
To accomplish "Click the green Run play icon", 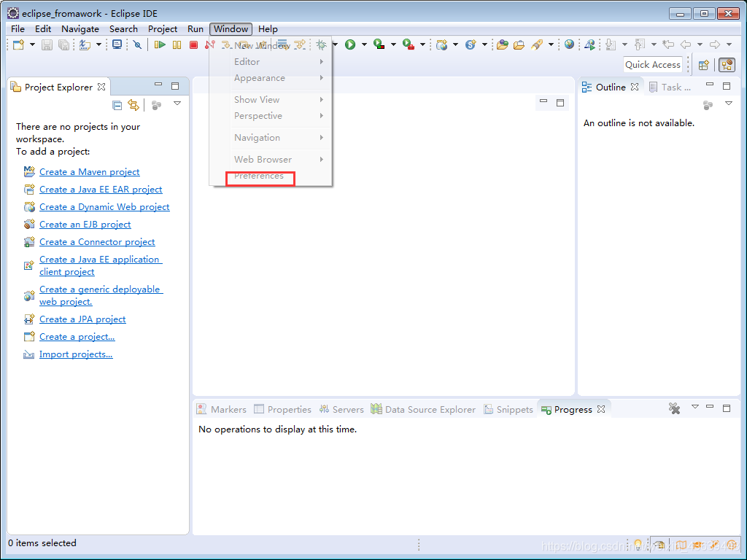I will [x=350, y=44].
